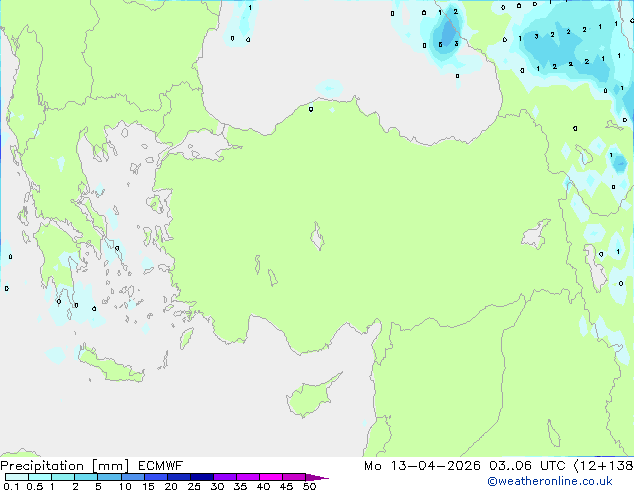Click the 1–2 mm legend color box
634x490 pixels.
click(63, 477)
